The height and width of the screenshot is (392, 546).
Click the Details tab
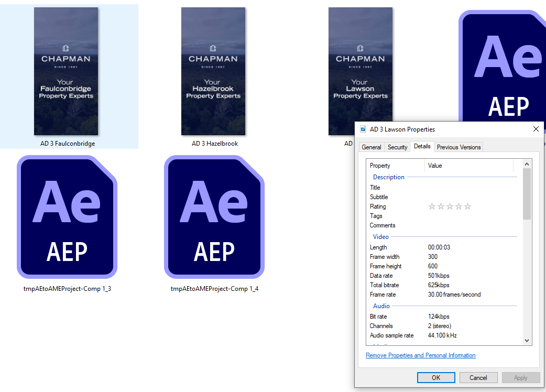(x=422, y=147)
